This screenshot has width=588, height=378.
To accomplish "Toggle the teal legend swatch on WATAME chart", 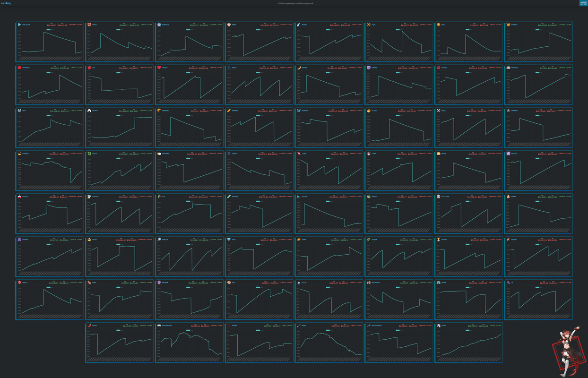I will coord(188,158).
